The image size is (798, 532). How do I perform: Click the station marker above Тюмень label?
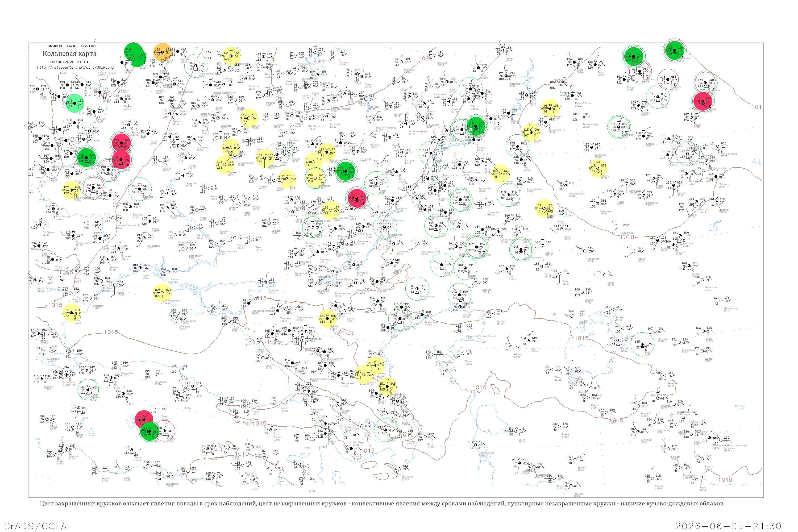639,105
